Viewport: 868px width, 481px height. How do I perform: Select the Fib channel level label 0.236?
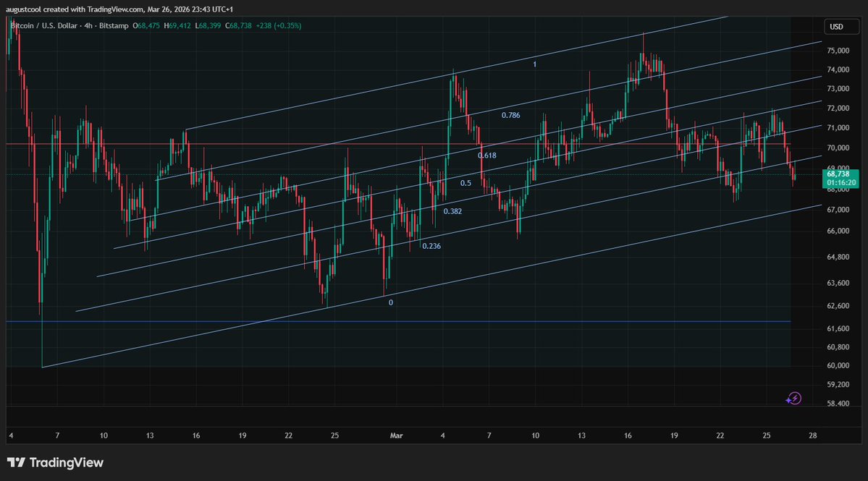tap(431, 246)
